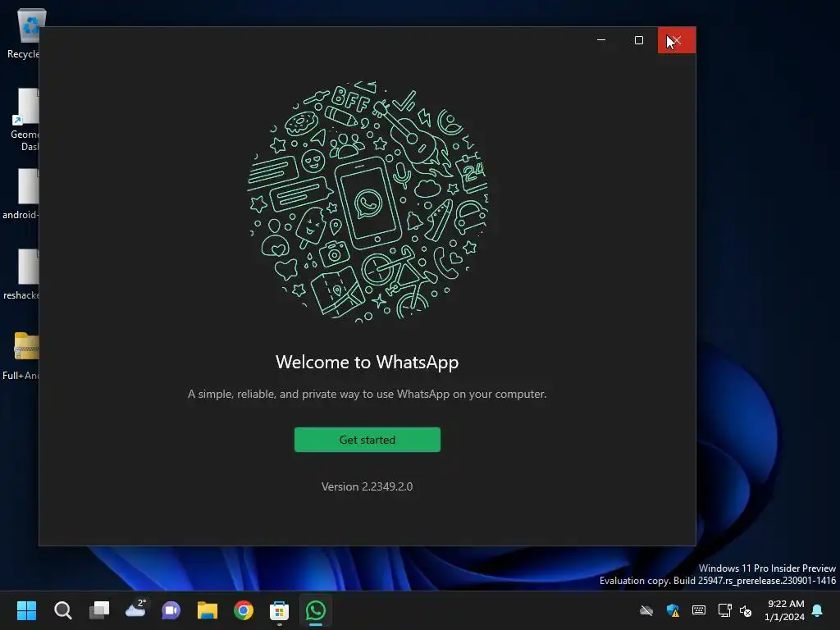Open Microsoft Store from the taskbar
The image size is (840, 630).
click(279, 610)
